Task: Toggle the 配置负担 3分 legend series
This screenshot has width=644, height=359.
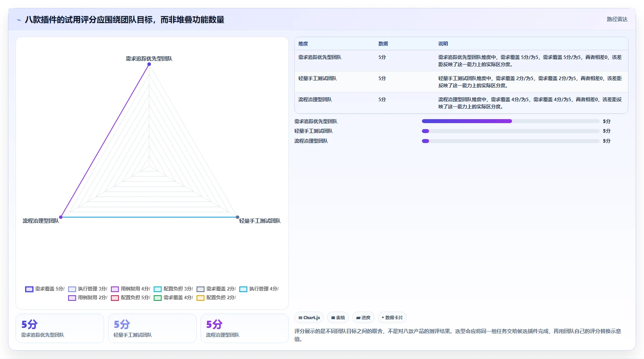Action: click(173, 289)
